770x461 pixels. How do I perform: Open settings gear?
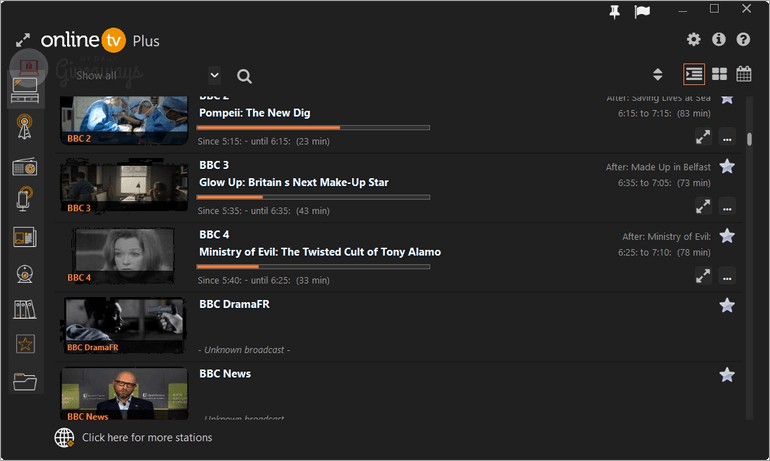693,39
